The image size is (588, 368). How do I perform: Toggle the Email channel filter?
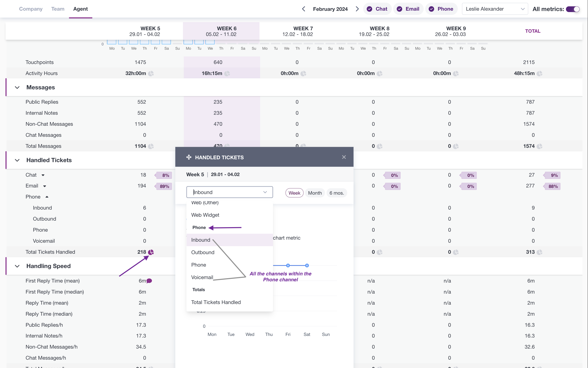[408, 9]
